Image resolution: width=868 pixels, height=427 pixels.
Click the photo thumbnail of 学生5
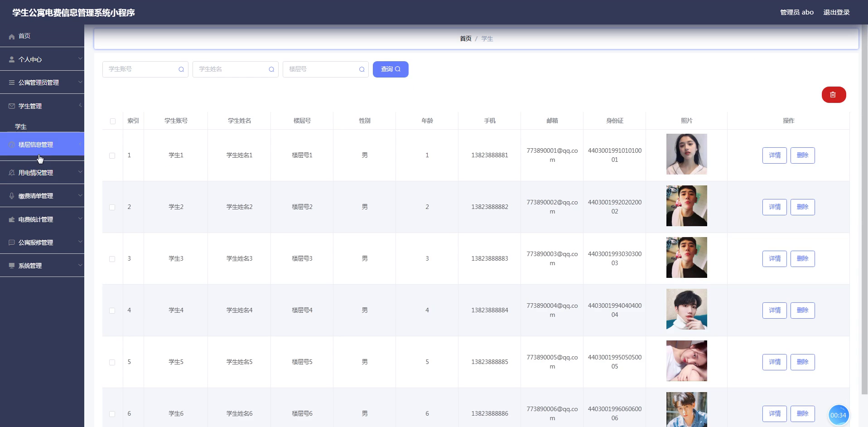pyautogui.click(x=686, y=361)
